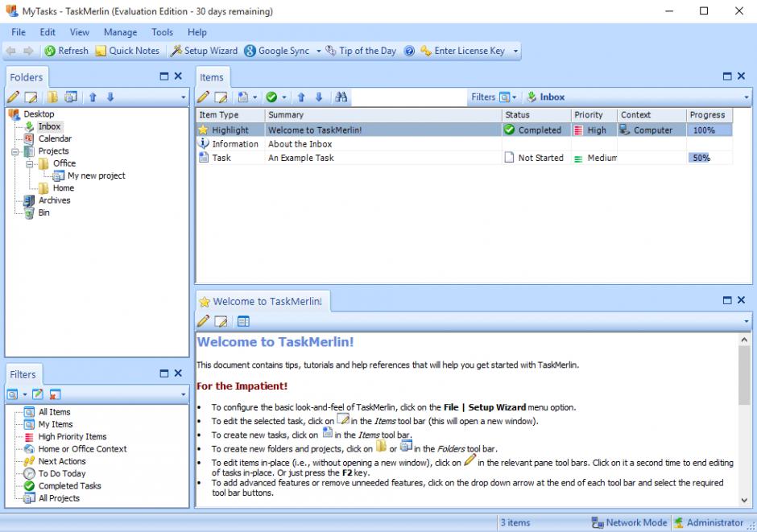The height and width of the screenshot is (532, 757).
Task: Click Google Sync in the toolbar
Action: click(x=277, y=51)
